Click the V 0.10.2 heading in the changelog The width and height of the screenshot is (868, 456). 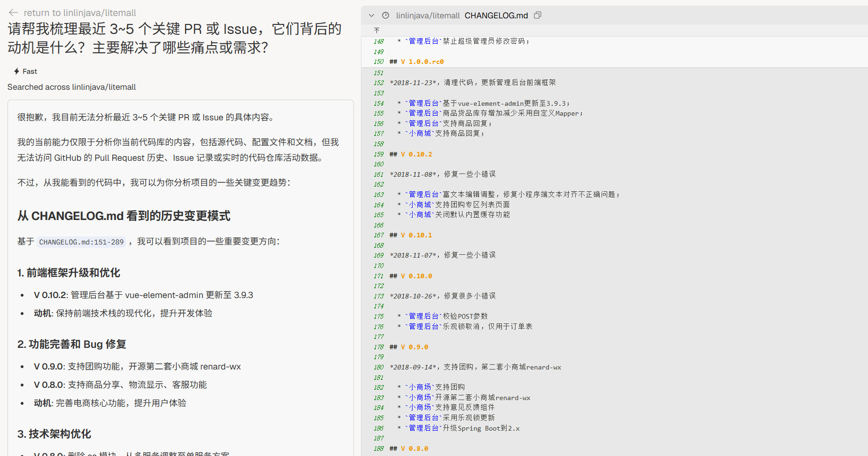[x=416, y=154]
